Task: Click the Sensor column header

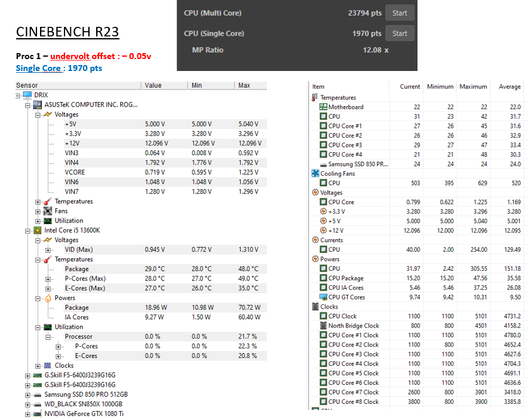Action: (78, 85)
